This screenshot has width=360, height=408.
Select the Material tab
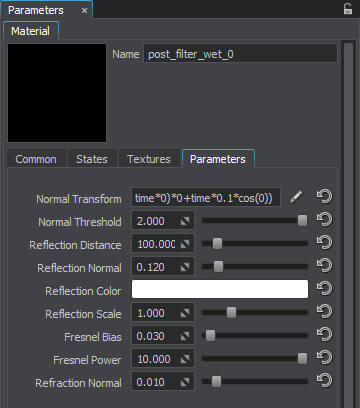(x=30, y=31)
